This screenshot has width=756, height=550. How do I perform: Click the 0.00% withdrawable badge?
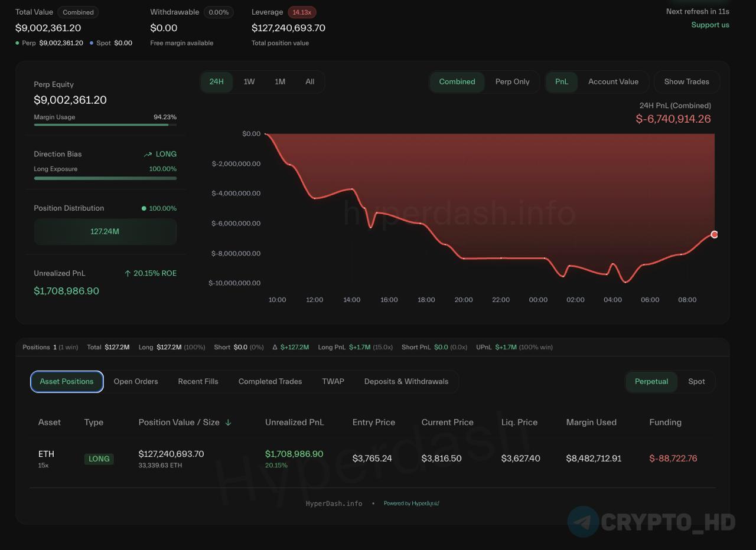[x=219, y=12]
